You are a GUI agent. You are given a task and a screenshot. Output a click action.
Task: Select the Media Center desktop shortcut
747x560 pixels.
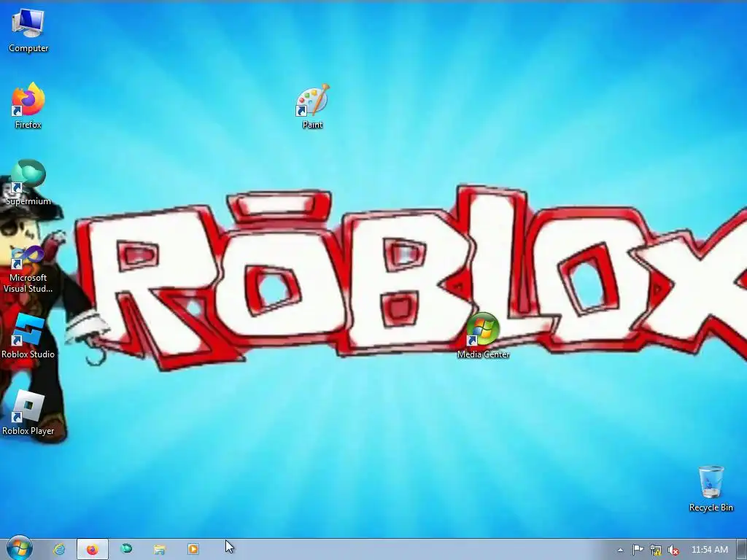pos(483,335)
